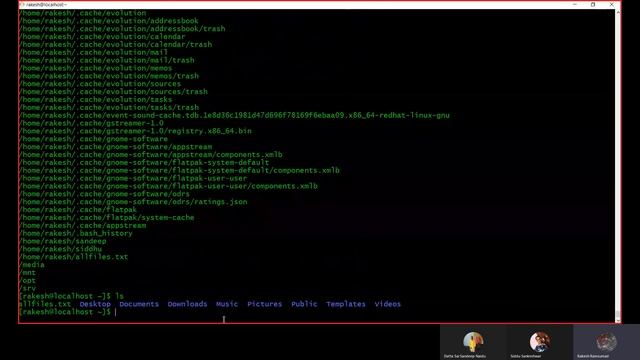Image resolution: width=640 pixels, height=360 pixels.
Task: Click the path ending in evolution/sources/trash
Action: pos(113,91)
